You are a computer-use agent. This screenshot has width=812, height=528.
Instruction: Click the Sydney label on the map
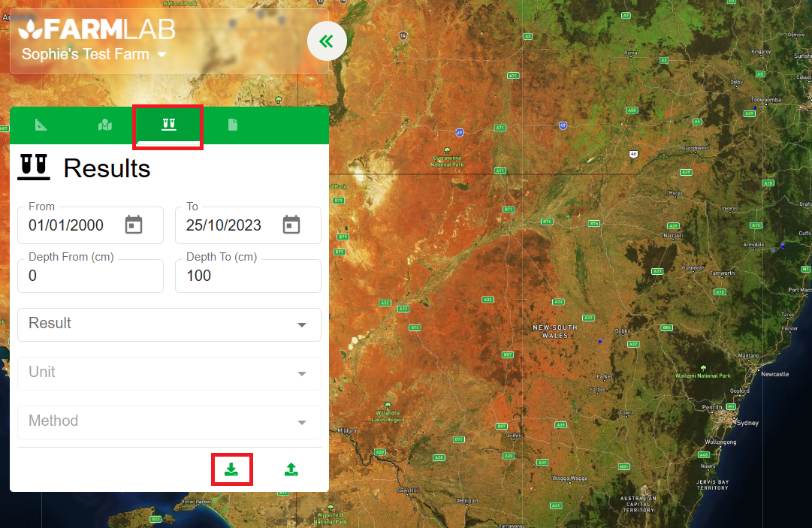click(747, 423)
